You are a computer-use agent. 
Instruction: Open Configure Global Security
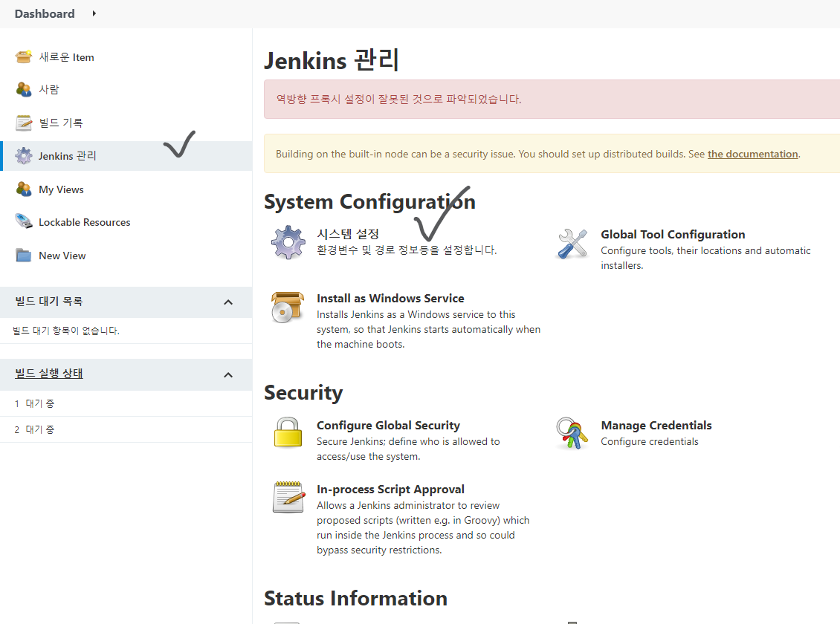(388, 426)
